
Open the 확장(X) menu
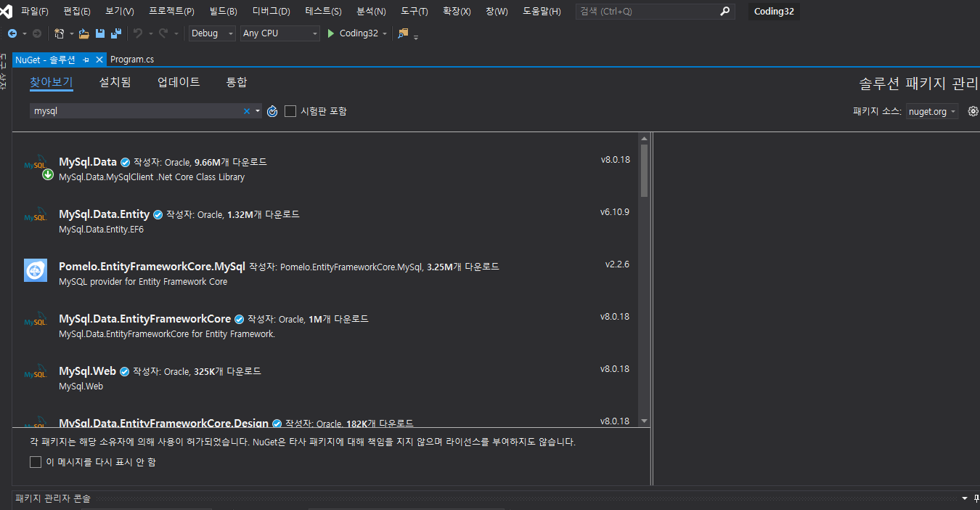pyautogui.click(x=457, y=12)
